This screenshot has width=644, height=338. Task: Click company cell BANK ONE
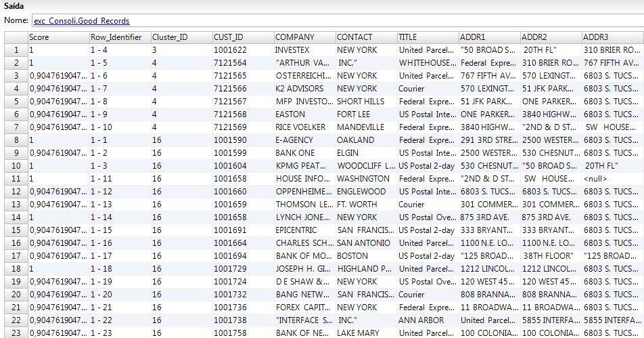305,153
